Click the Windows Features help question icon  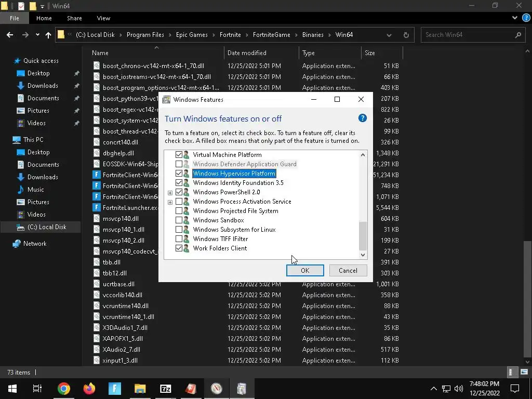click(x=362, y=118)
